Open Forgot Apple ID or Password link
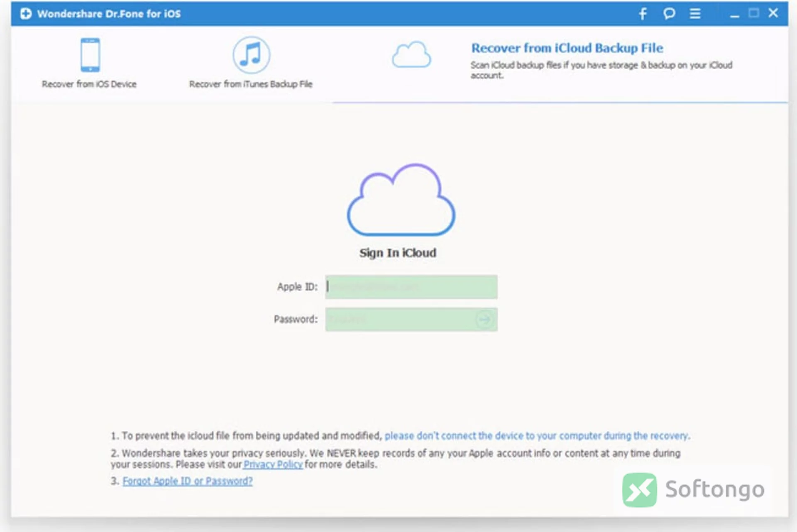 click(x=188, y=481)
